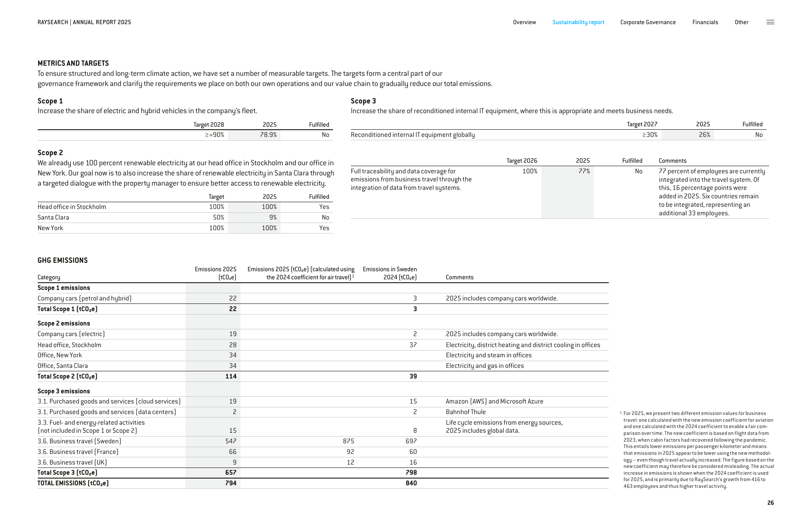Open the Other navigation item
This screenshot has width=812, height=526.
[x=742, y=22]
